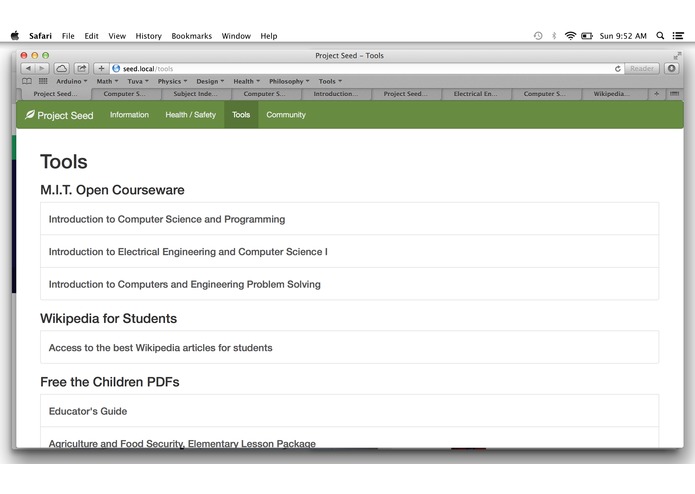Expand the Tuva bookmarks folder
Screen dimensions: 695x494
[138, 81]
